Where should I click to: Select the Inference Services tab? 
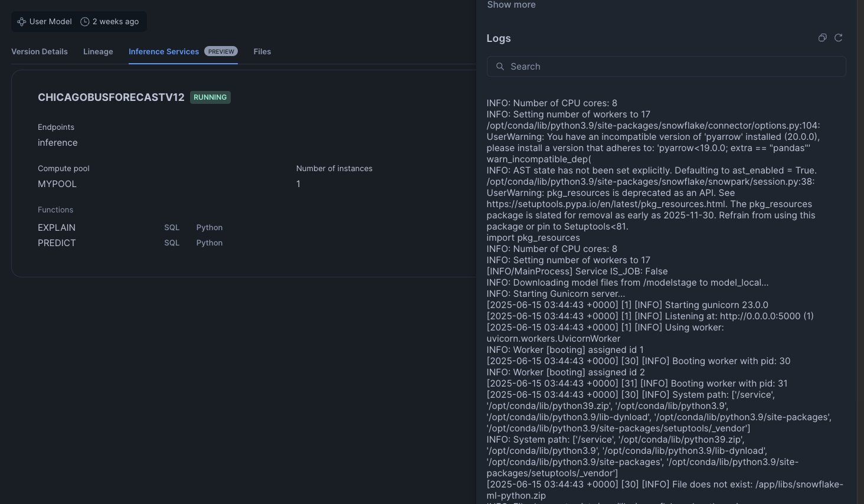(163, 52)
